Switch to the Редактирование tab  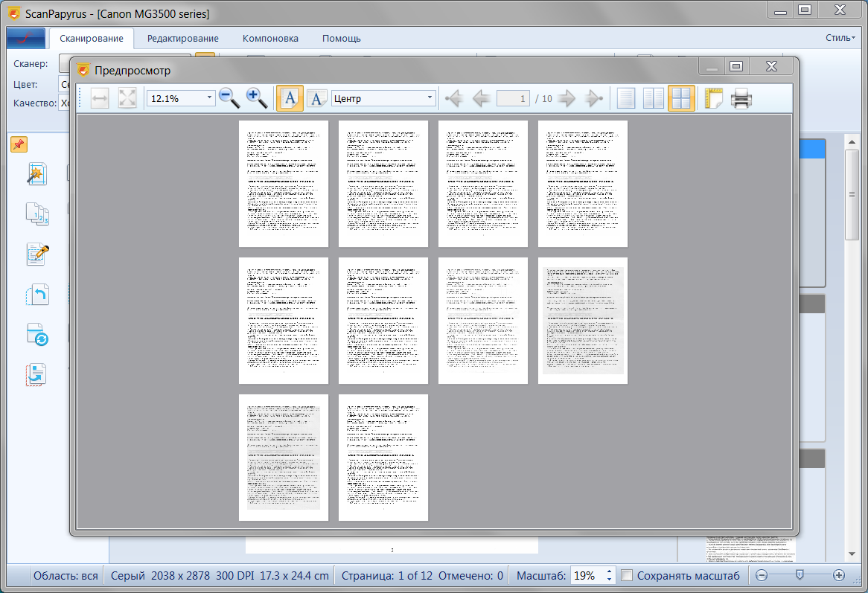182,39
